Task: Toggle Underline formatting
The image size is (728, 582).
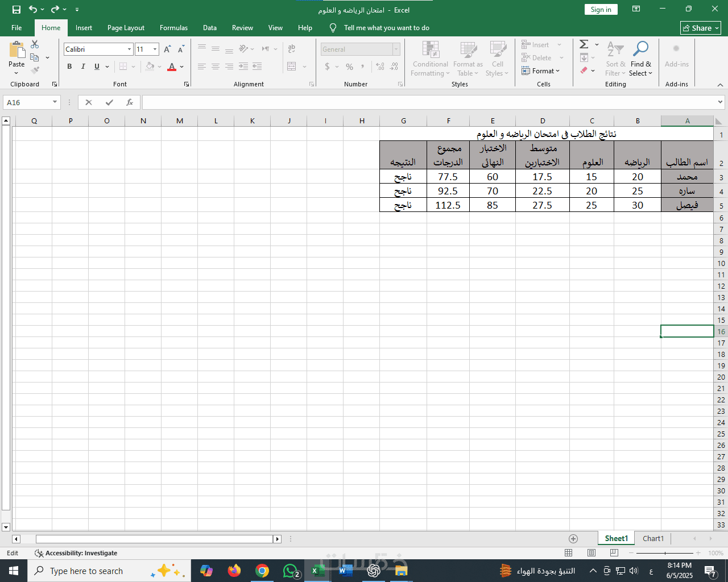Action: [x=97, y=66]
